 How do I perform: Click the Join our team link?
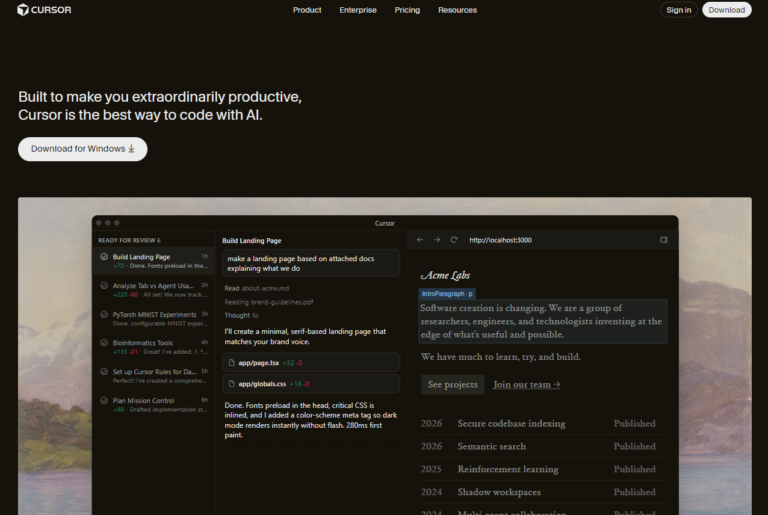pyautogui.click(x=527, y=385)
